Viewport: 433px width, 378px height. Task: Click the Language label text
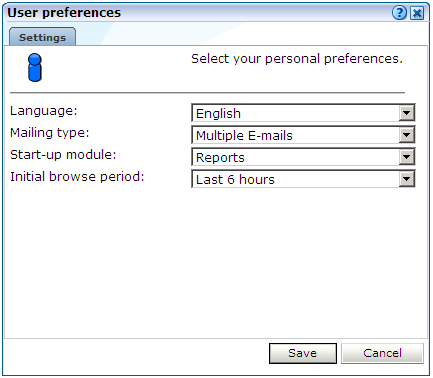click(x=44, y=111)
